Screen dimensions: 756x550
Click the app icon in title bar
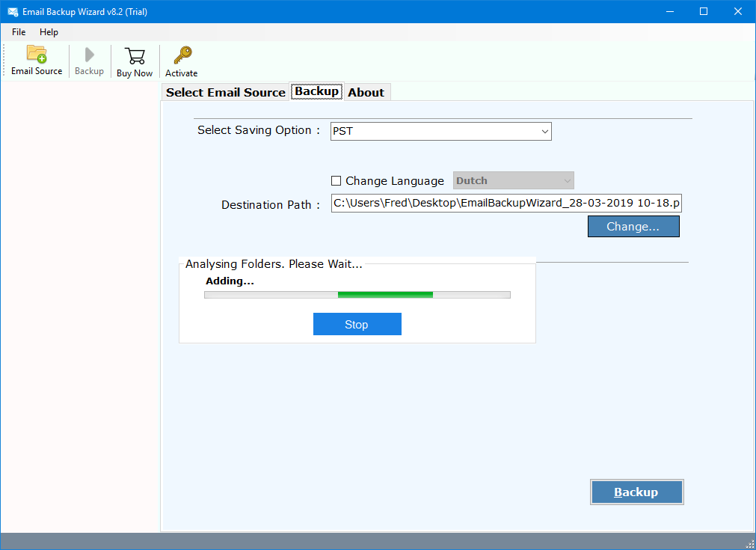pyautogui.click(x=13, y=11)
